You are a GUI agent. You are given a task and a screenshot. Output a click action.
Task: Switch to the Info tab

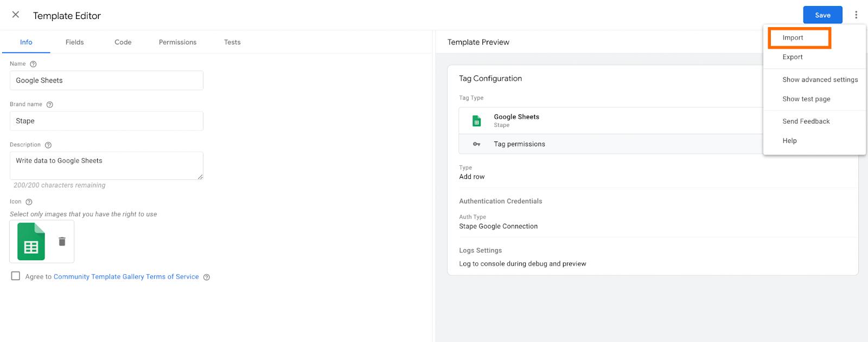coord(26,42)
